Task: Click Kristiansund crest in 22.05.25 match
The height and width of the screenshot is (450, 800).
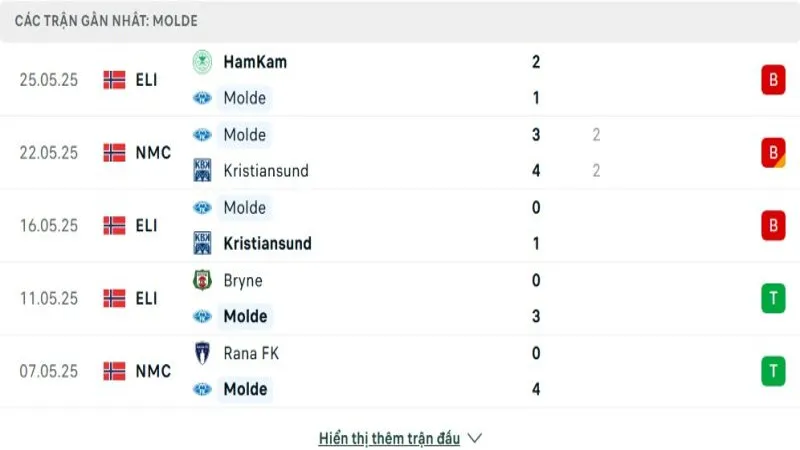Action: coord(202,171)
